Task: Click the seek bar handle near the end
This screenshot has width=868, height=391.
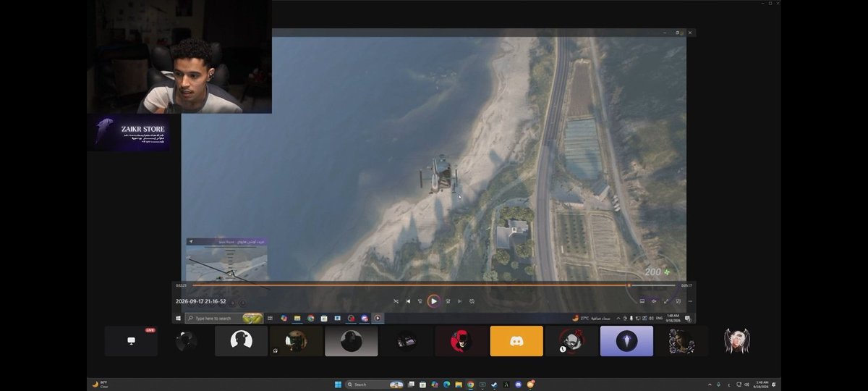Action: 629,285
